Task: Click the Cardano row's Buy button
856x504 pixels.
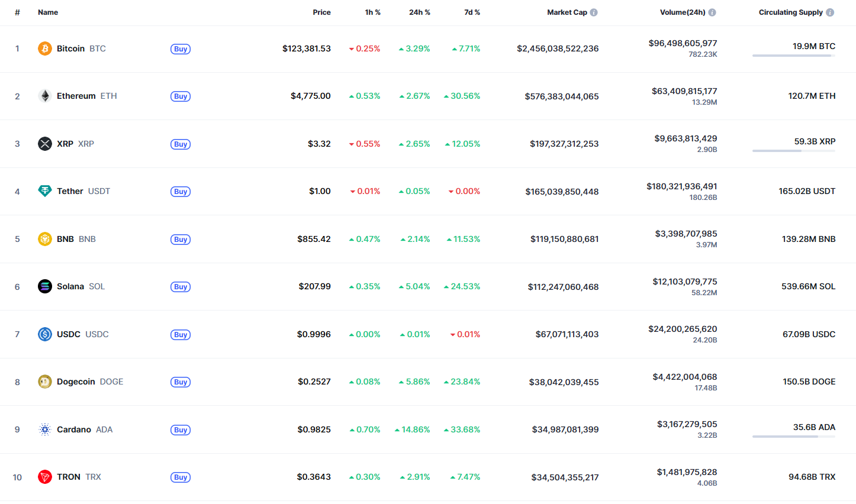Action: 181,430
